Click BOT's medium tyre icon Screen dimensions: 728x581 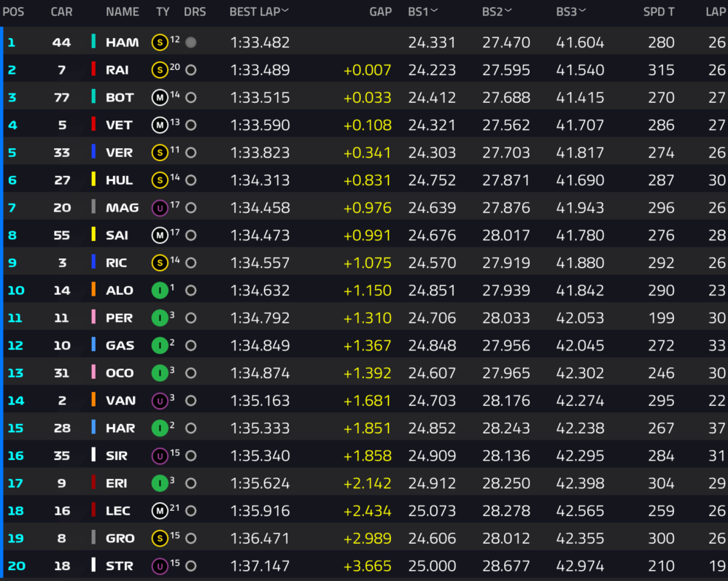coord(160,98)
